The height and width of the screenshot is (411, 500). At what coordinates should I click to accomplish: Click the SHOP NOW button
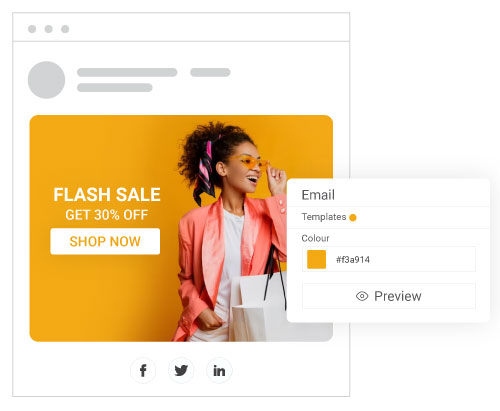pos(105,241)
